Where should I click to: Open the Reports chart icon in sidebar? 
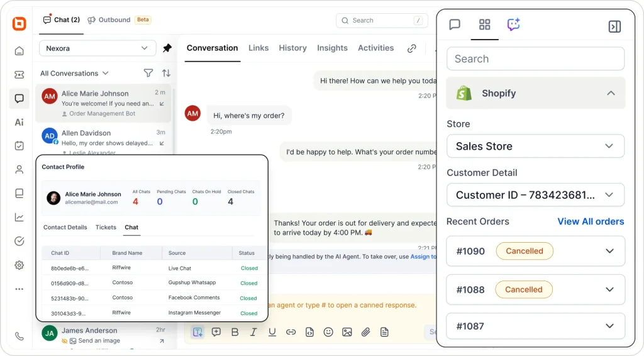(19, 217)
